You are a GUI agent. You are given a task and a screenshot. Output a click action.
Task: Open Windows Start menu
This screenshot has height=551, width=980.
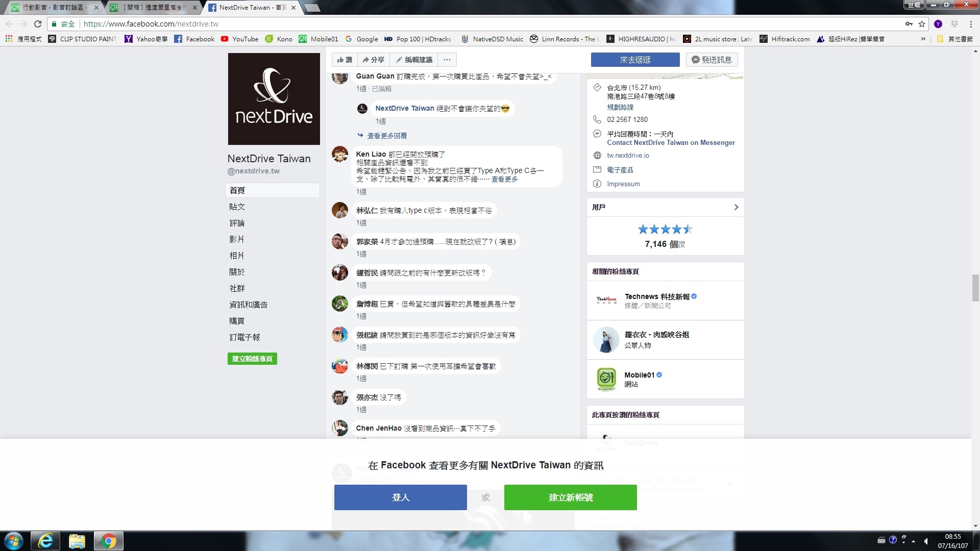(x=14, y=541)
